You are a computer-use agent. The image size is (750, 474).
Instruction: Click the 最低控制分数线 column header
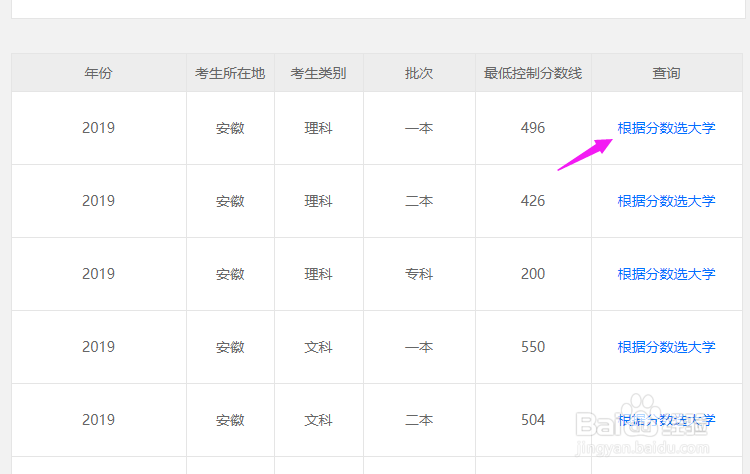(533, 73)
